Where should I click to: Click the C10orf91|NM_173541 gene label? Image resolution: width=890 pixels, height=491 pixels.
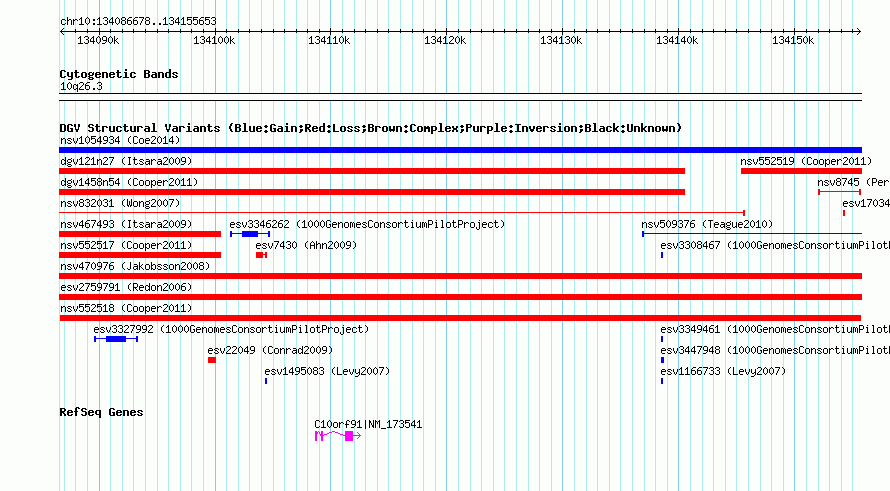click(x=368, y=424)
